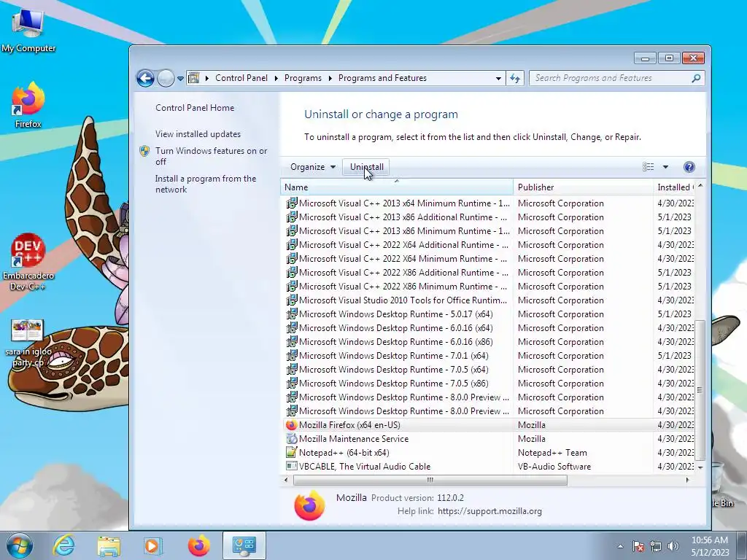747x560 pixels.
Task: Select Windows Desktop Runtime - 6.0.16 (x86)
Action: pos(396,341)
